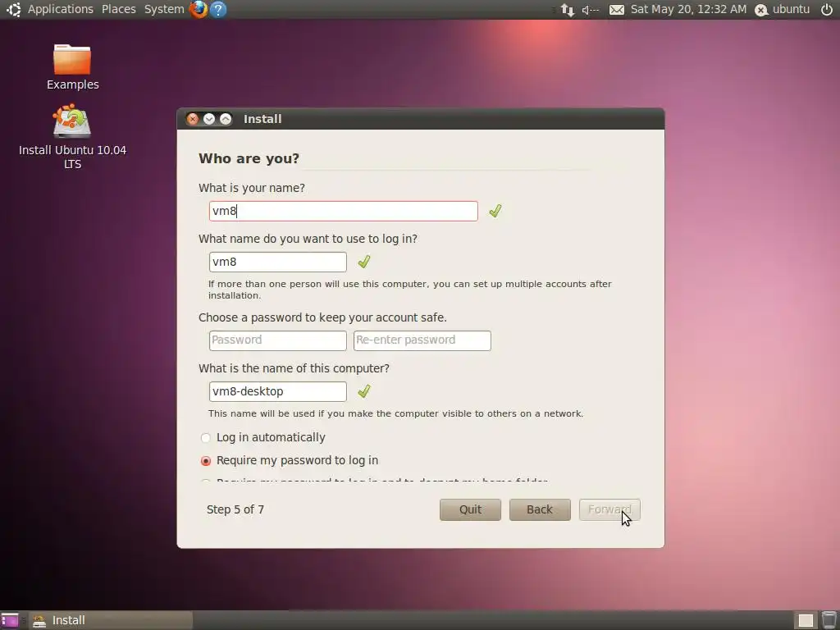
Task: Click the Quit button
Action: click(470, 510)
